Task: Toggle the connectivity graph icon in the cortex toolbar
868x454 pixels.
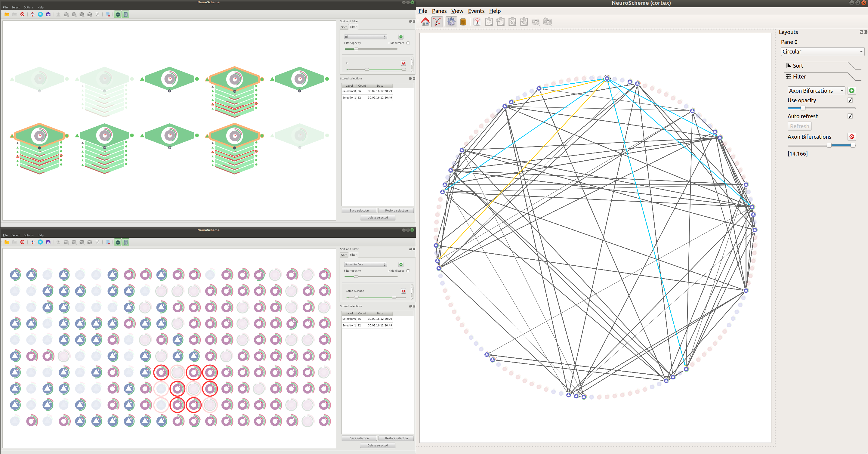Action: pyautogui.click(x=437, y=22)
